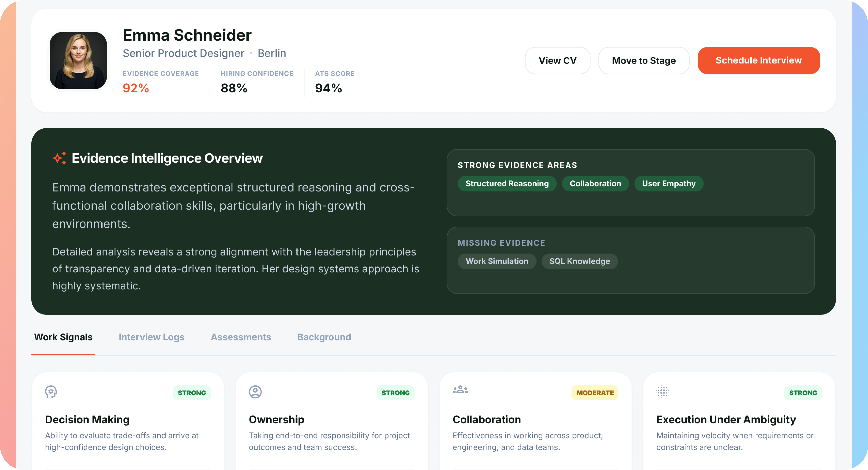
Task: Click the Decision Making head-gear icon
Action: click(x=51, y=392)
